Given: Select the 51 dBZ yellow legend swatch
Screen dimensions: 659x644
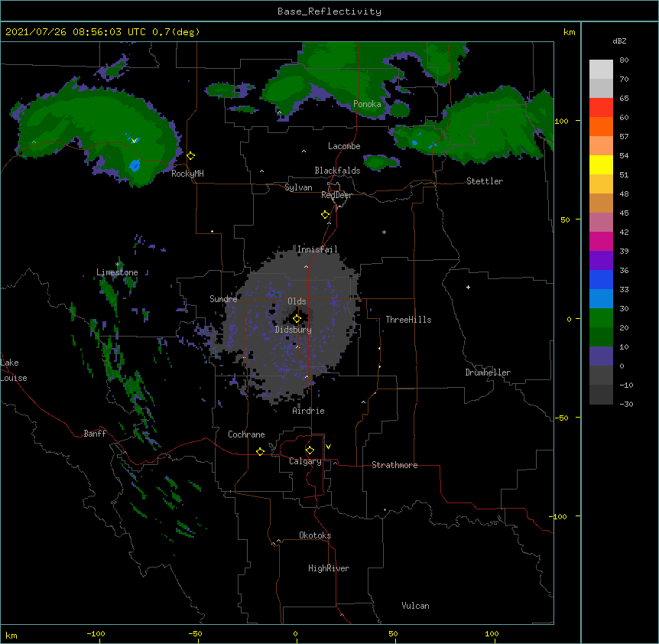Looking at the screenshot, I should (601, 164).
